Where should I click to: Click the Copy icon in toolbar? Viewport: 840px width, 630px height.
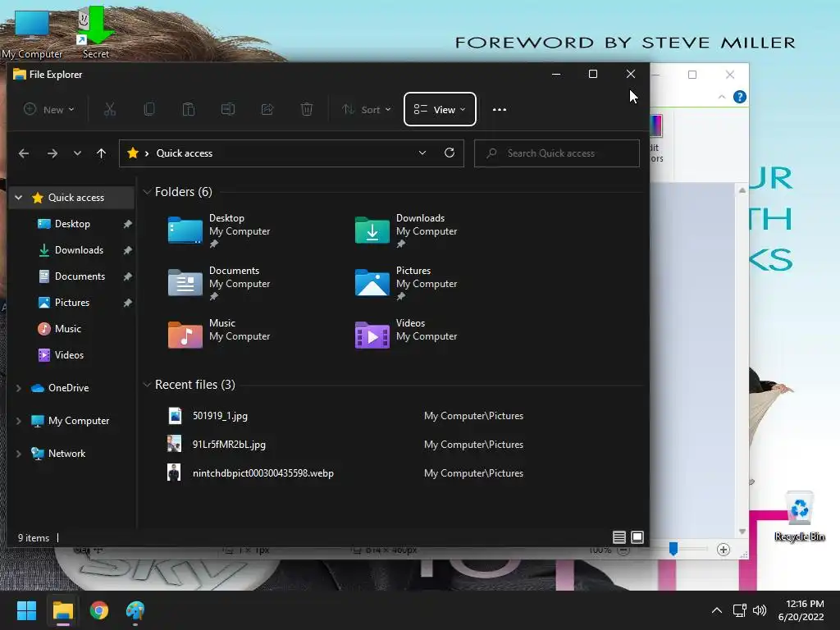point(149,109)
